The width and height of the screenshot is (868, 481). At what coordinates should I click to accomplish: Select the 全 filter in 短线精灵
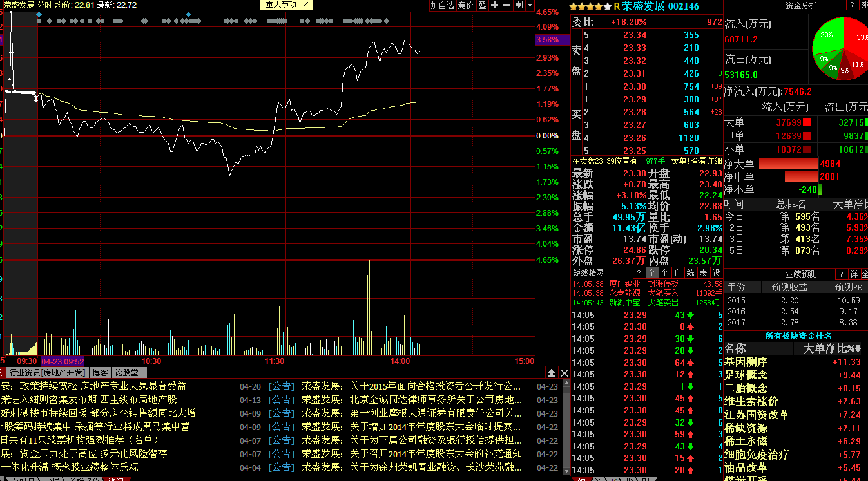[651, 273]
